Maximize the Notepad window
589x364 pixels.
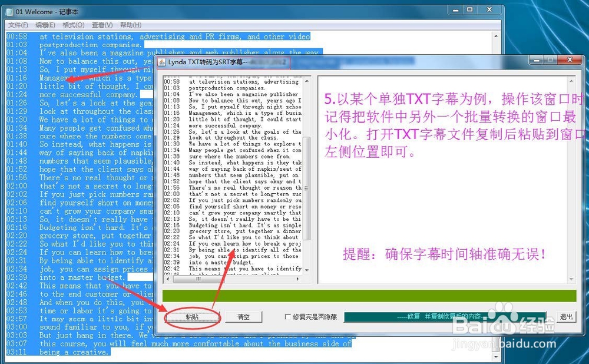coord(469,10)
